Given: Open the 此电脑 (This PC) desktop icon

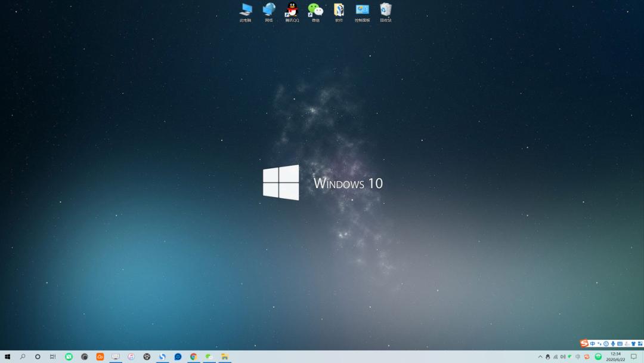Looking at the screenshot, I should (x=246, y=10).
